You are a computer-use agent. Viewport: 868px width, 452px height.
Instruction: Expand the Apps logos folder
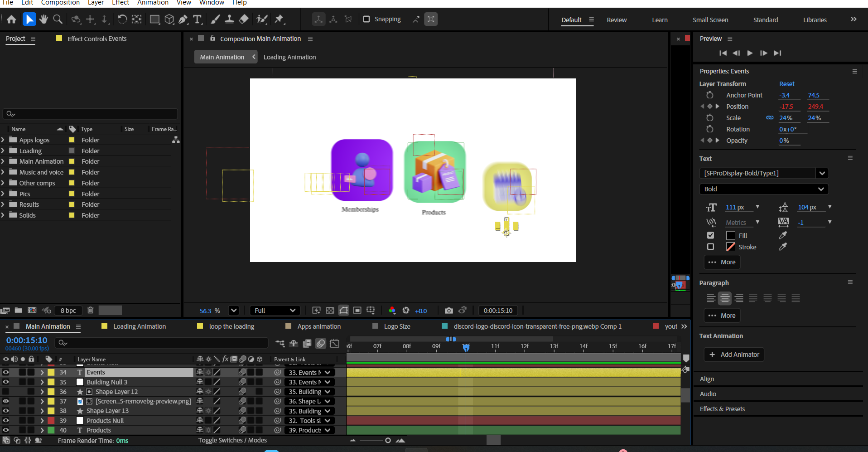point(3,140)
